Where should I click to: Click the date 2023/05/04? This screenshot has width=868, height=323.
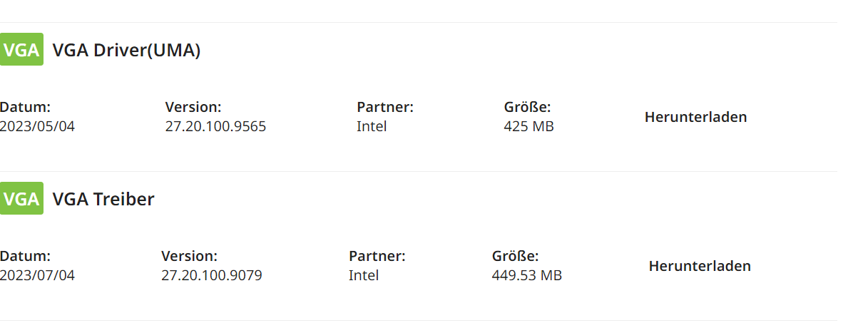[37, 127]
